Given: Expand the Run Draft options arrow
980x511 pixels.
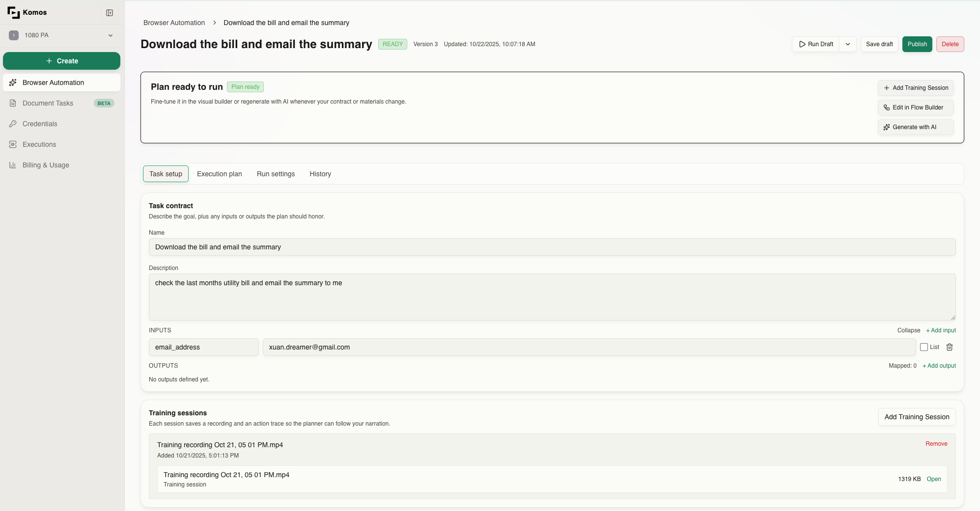Looking at the screenshot, I should click(x=848, y=44).
